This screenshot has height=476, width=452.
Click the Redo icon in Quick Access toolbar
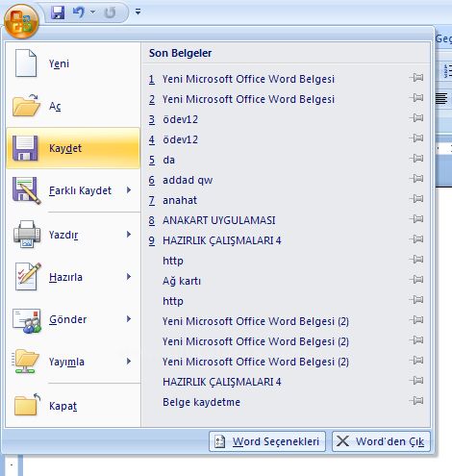110,13
